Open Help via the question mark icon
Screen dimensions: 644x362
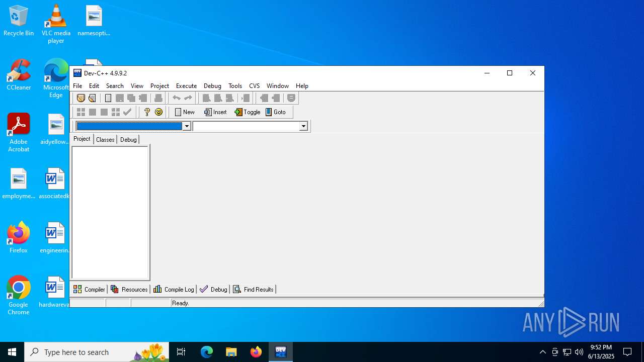(147, 112)
